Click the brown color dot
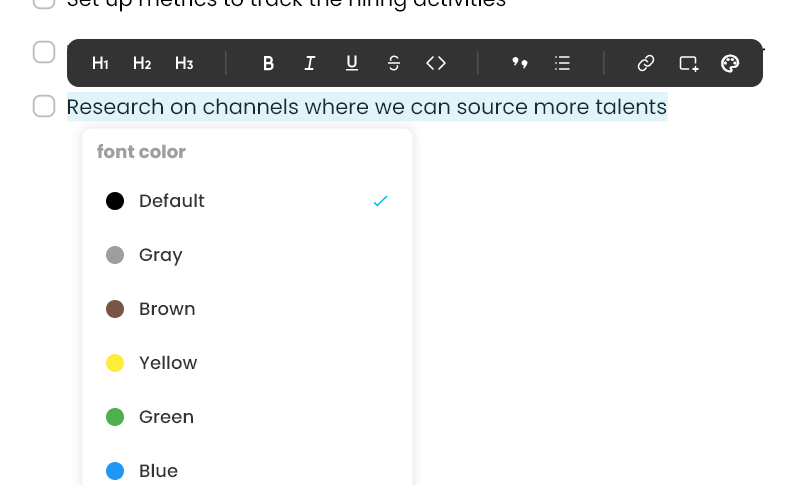798x490 pixels. click(115, 309)
